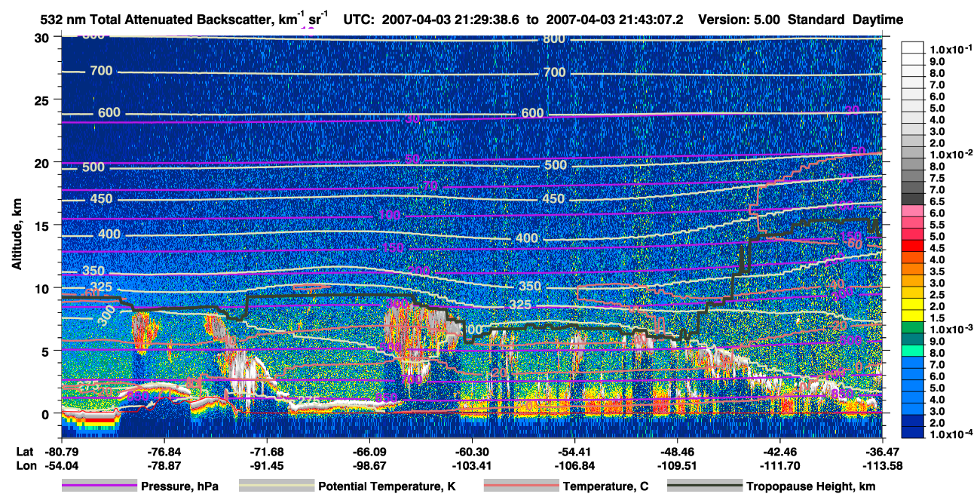Click the latitude value '-48.46'

pos(677,452)
